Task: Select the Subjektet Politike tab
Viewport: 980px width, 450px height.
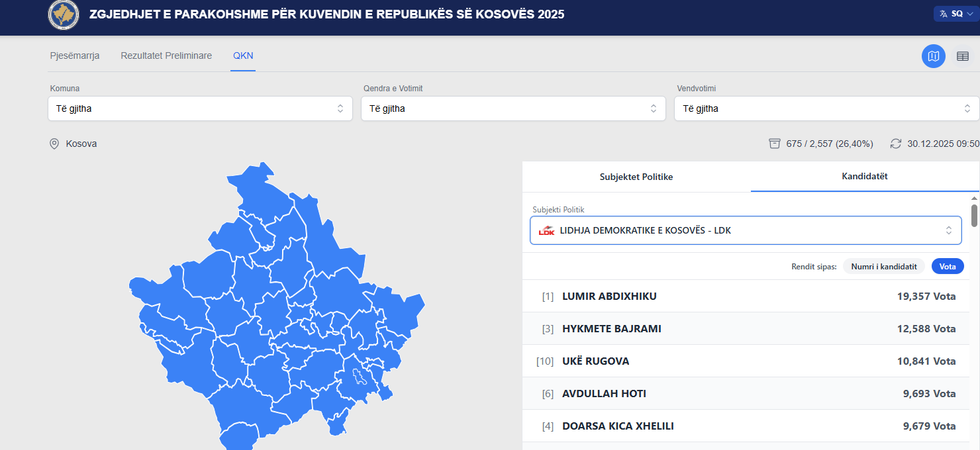Action: coord(636,176)
